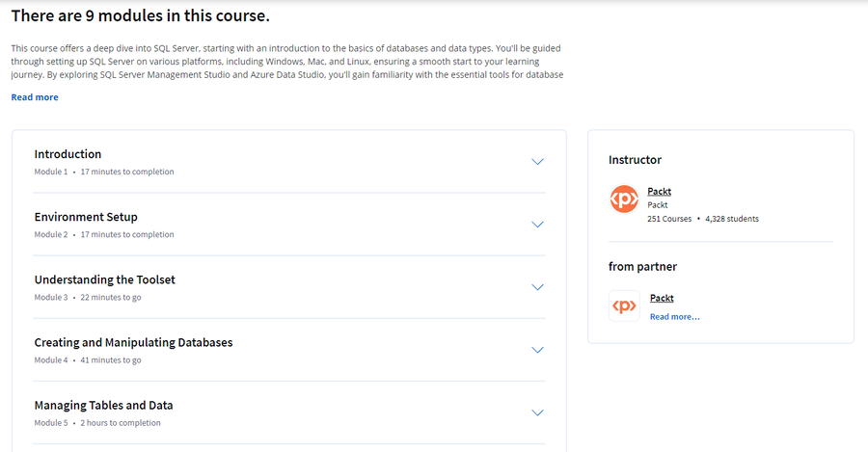This screenshot has width=868, height=452.
Task: Open the Packt instructor name link
Action: [x=659, y=191]
